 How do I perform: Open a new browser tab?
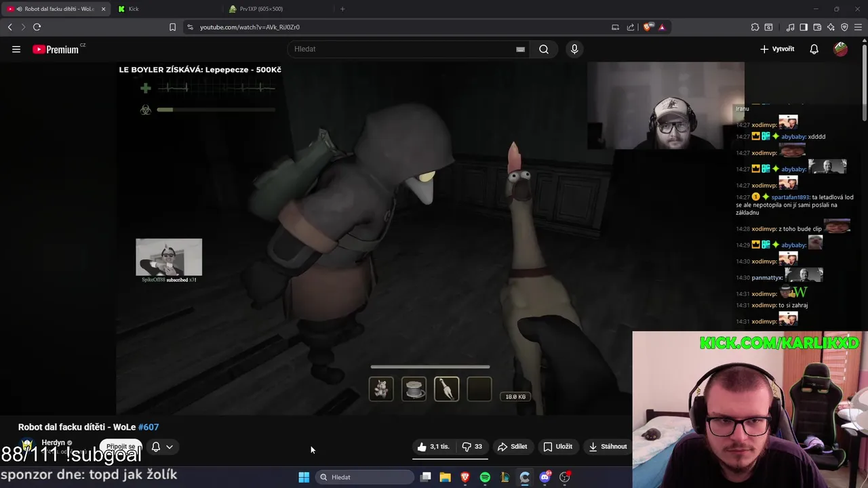coord(342,9)
